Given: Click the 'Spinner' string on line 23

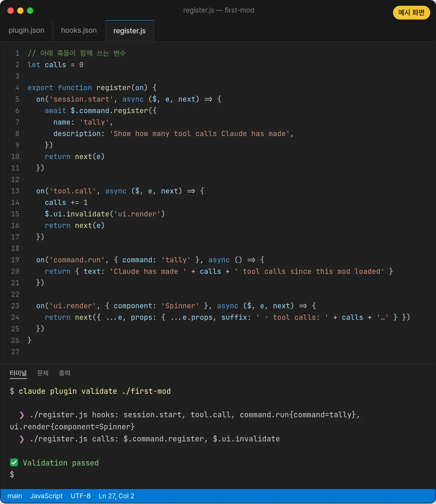Looking at the screenshot, I should [x=180, y=306].
